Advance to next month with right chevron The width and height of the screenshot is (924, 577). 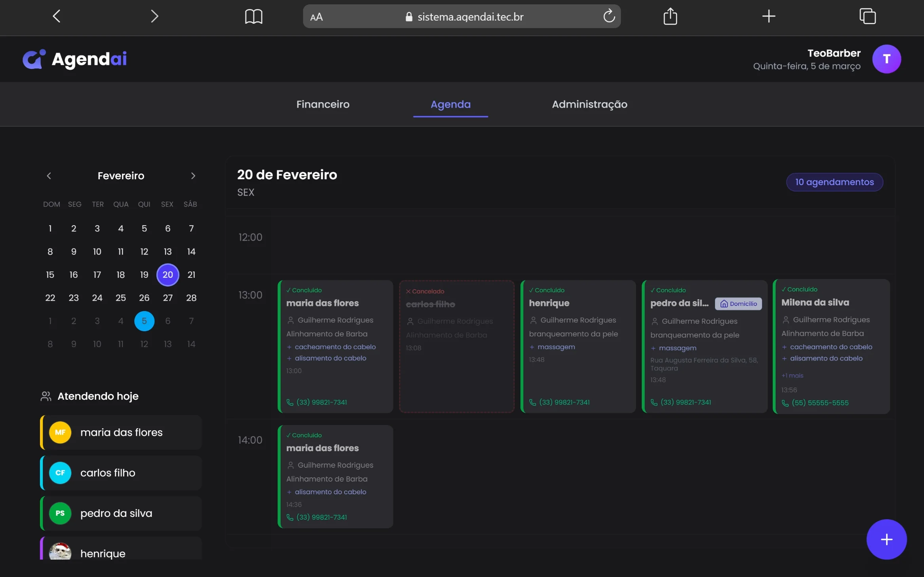[x=193, y=176]
